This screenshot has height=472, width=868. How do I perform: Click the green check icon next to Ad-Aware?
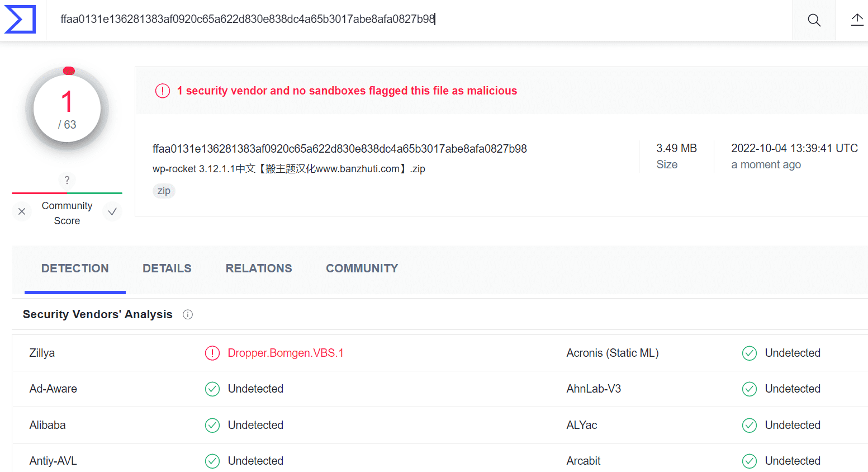[212, 389]
